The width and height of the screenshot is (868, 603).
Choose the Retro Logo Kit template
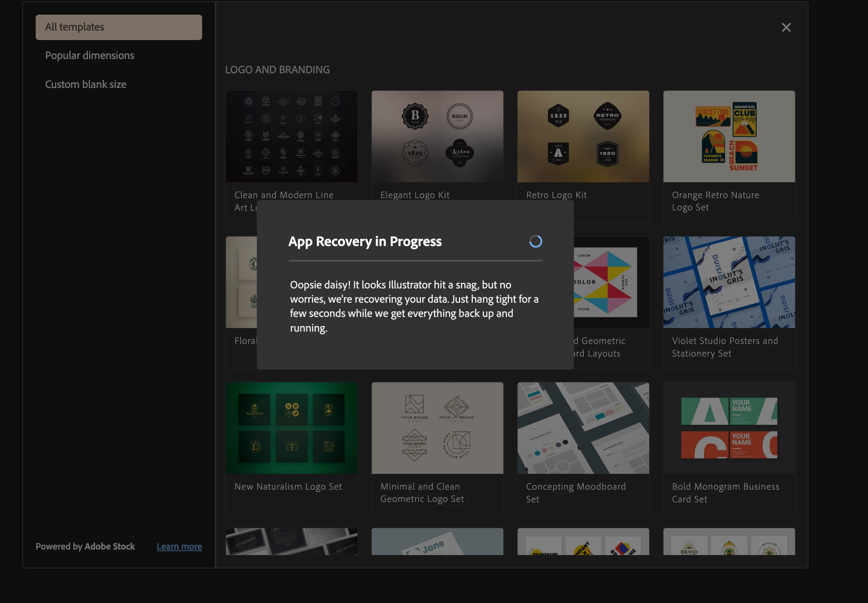point(583,136)
